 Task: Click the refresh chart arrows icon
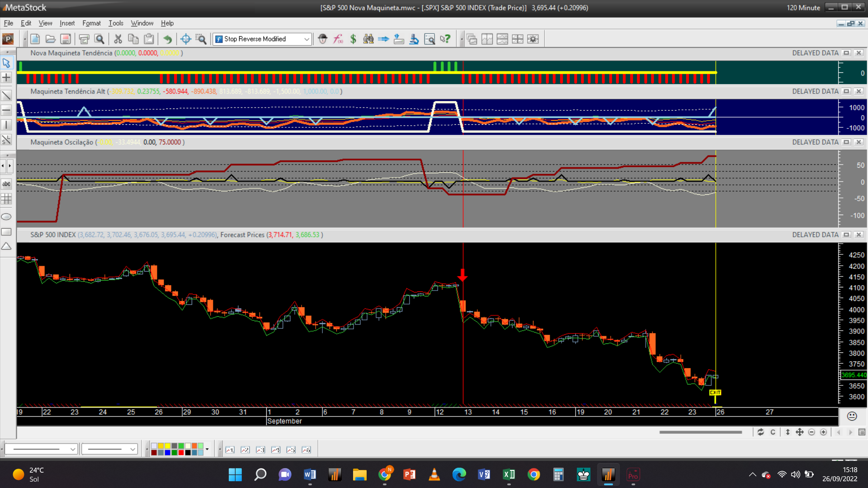click(760, 432)
